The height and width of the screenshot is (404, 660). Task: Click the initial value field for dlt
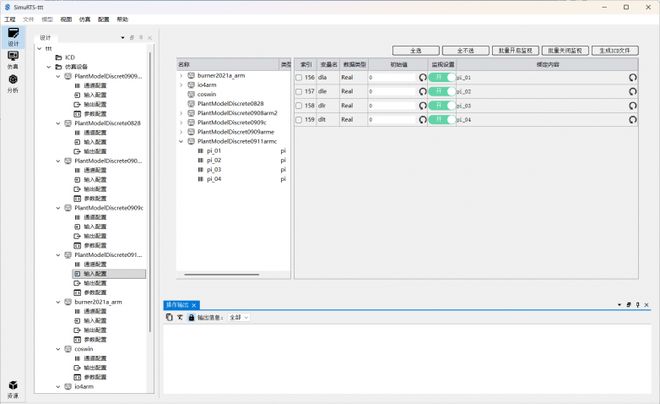click(x=391, y=119)
